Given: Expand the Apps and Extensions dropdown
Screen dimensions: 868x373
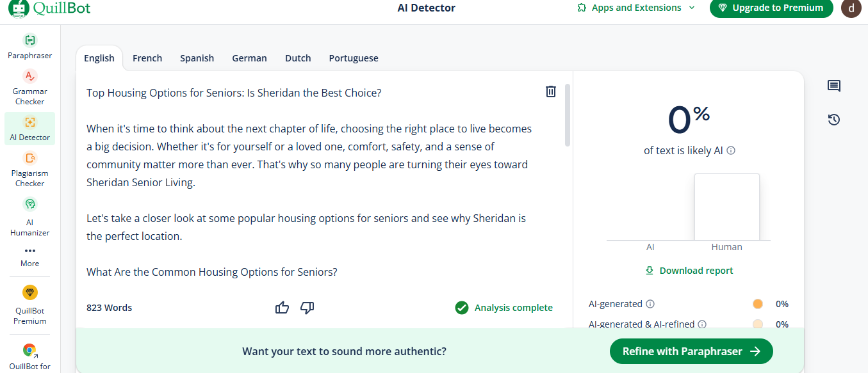Looking at the screenshot, I should point(692,8).
